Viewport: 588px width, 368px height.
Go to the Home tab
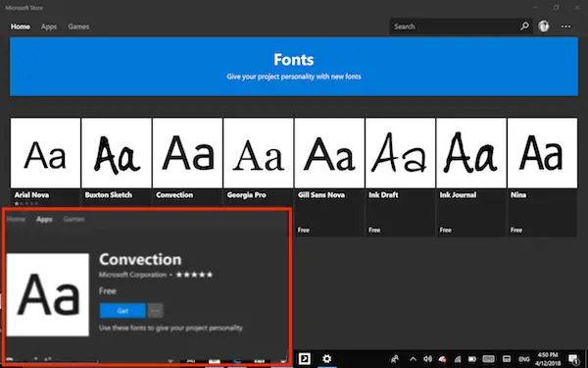21,26
